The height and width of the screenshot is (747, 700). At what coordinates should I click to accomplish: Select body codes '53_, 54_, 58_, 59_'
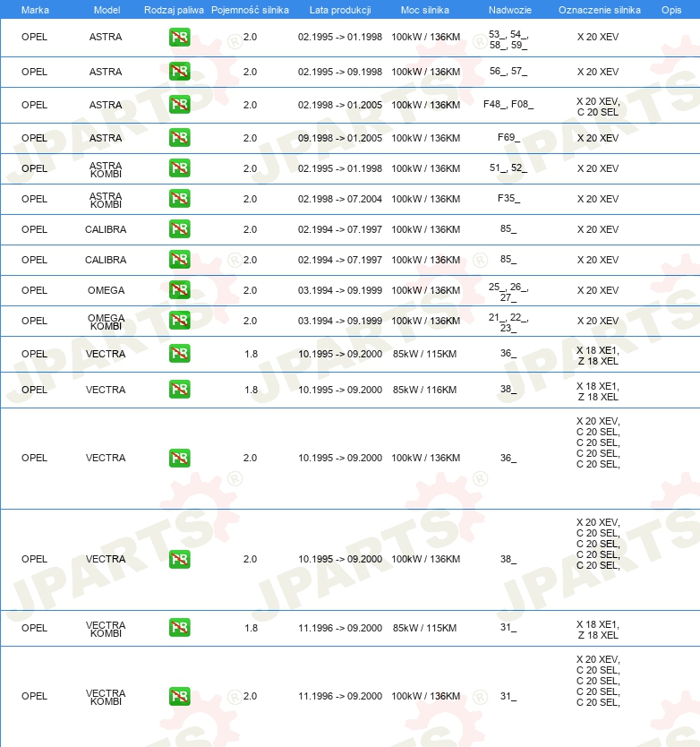(508, 39)
